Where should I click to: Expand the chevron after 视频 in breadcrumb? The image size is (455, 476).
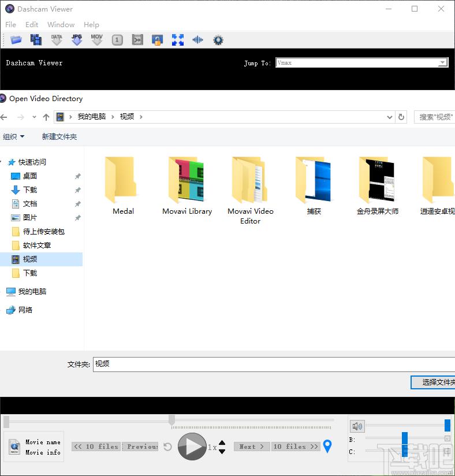141,117
